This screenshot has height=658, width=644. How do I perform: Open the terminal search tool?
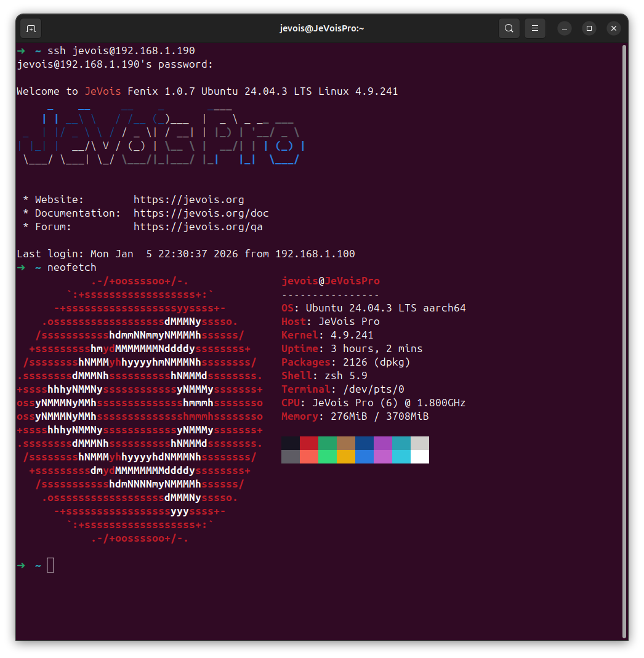click(x=509, y=28)
